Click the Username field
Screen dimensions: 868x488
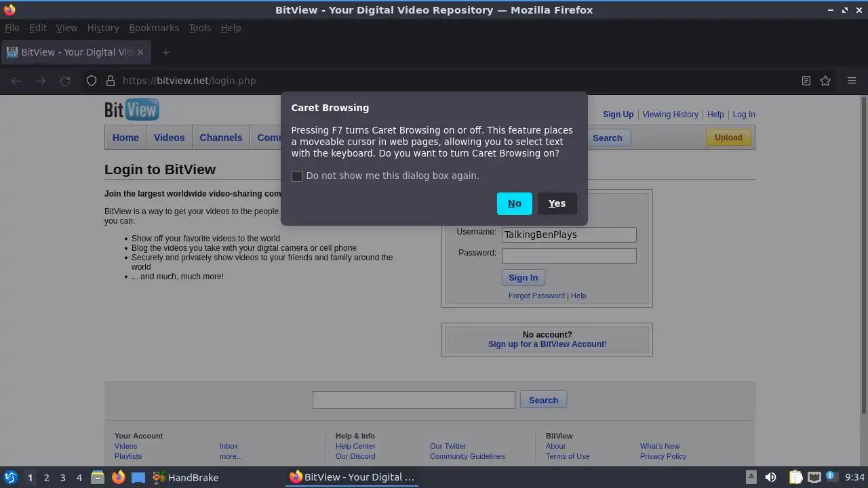569,235
